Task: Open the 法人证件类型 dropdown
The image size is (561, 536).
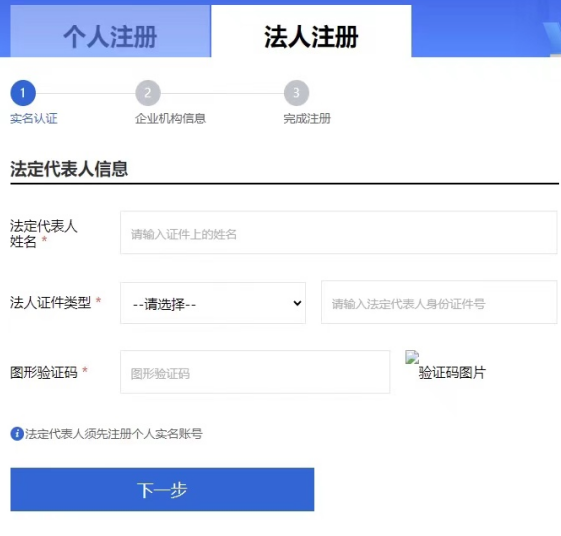Action: pos(213,303)
